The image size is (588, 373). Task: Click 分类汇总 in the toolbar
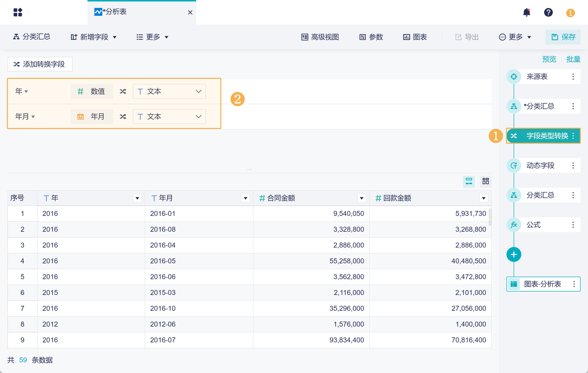pos(32,37)
